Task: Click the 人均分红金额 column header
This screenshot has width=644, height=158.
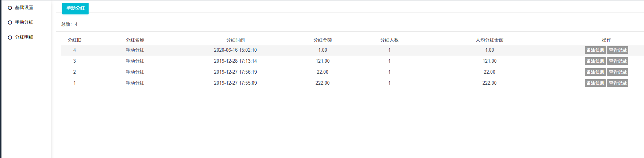Action: [x=489, y=40]
